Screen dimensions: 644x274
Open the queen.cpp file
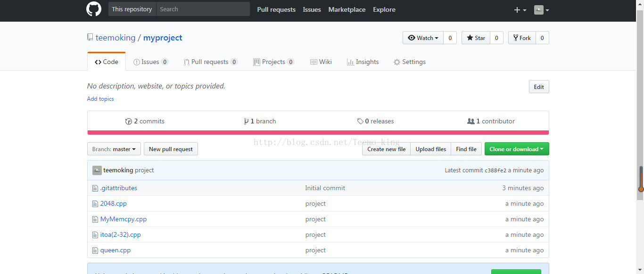[116, 250]
